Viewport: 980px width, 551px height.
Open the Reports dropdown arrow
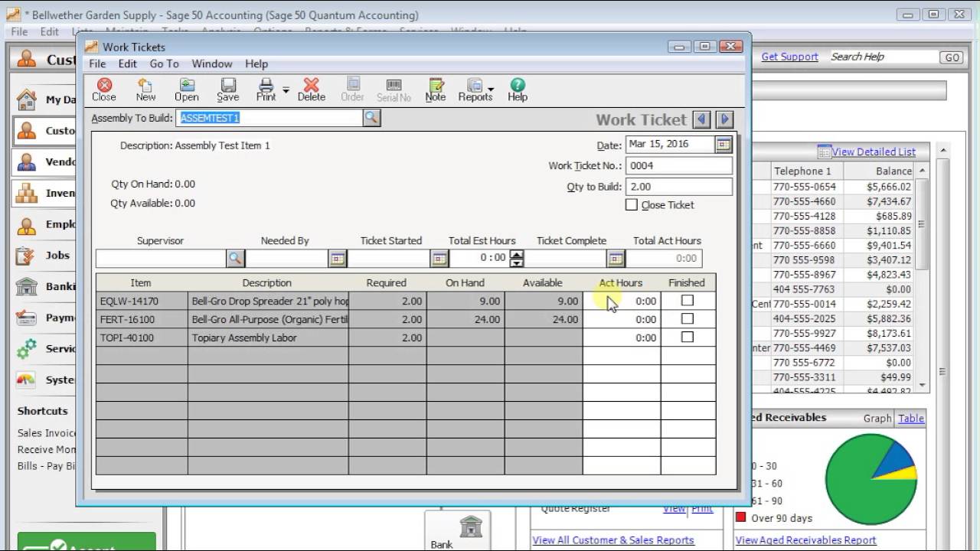pyautogui.click(x=490, y=90)
